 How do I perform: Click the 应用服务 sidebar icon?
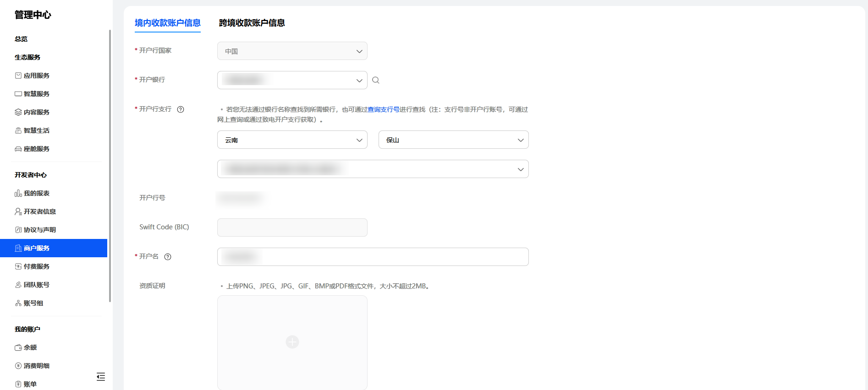(18, 76)
